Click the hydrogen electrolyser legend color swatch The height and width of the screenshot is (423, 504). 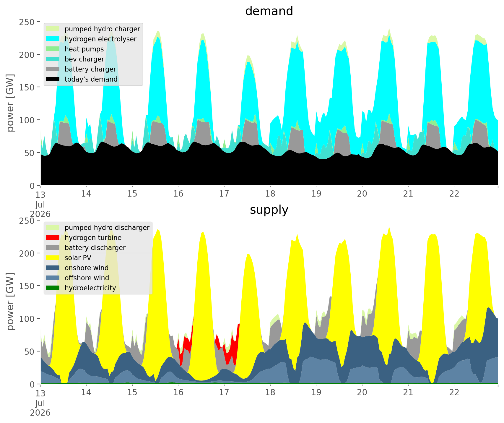click(53, 39)
